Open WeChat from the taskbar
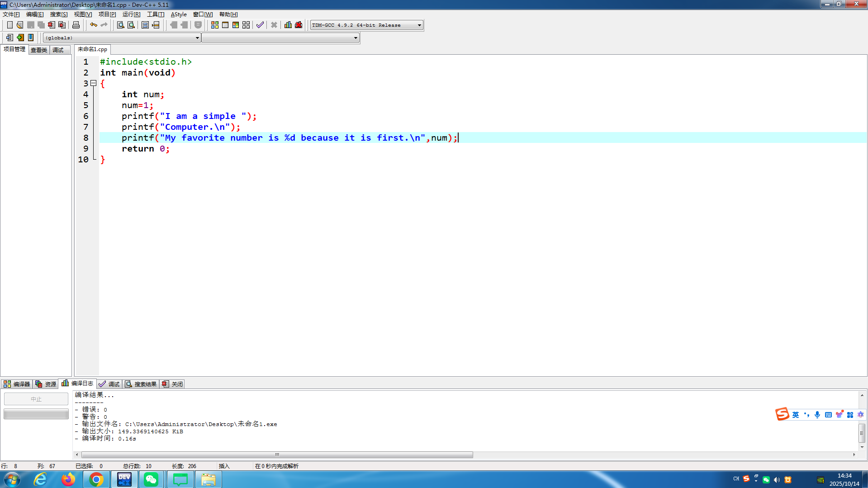868x488 pixels. tap(151, 479)
